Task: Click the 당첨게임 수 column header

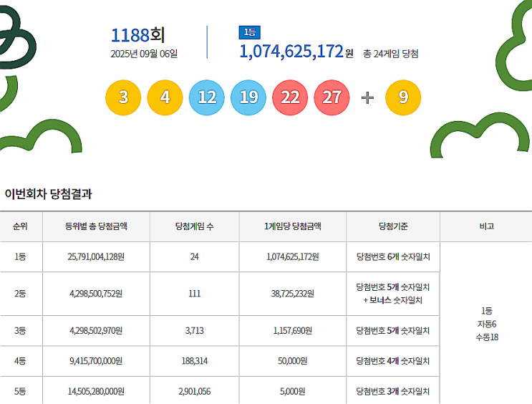Action: [195, 226]
